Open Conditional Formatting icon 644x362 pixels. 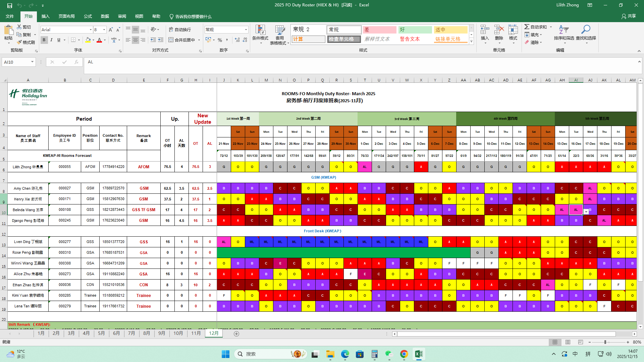point(260,30)
